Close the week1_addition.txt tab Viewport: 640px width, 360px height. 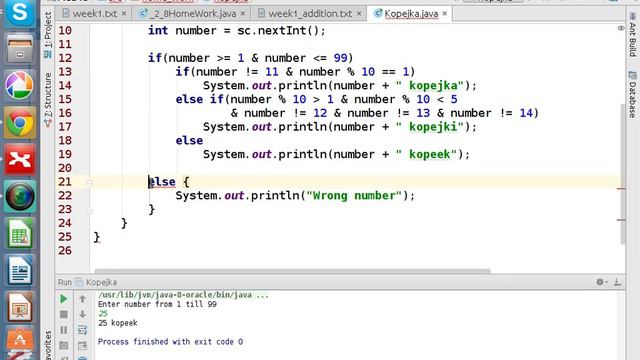[x=359, y=13]
